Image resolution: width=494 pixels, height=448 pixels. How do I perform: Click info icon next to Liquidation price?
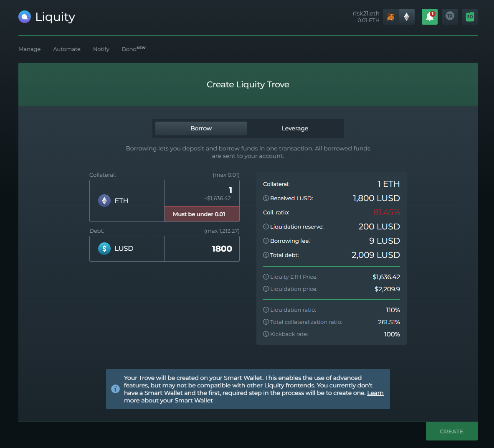coord(266,289)
